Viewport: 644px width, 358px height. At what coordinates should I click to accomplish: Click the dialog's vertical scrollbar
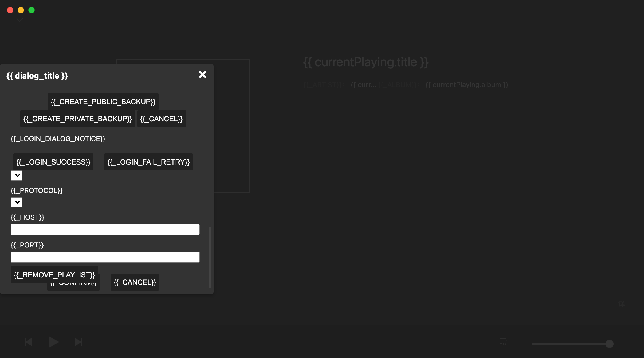pyautogui.click(x=210, y=258)
